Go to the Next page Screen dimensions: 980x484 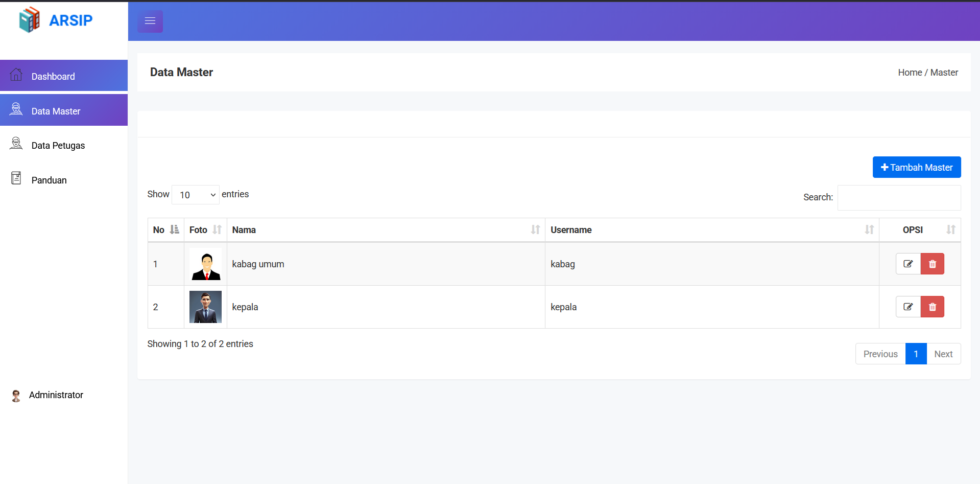(943, 354)
